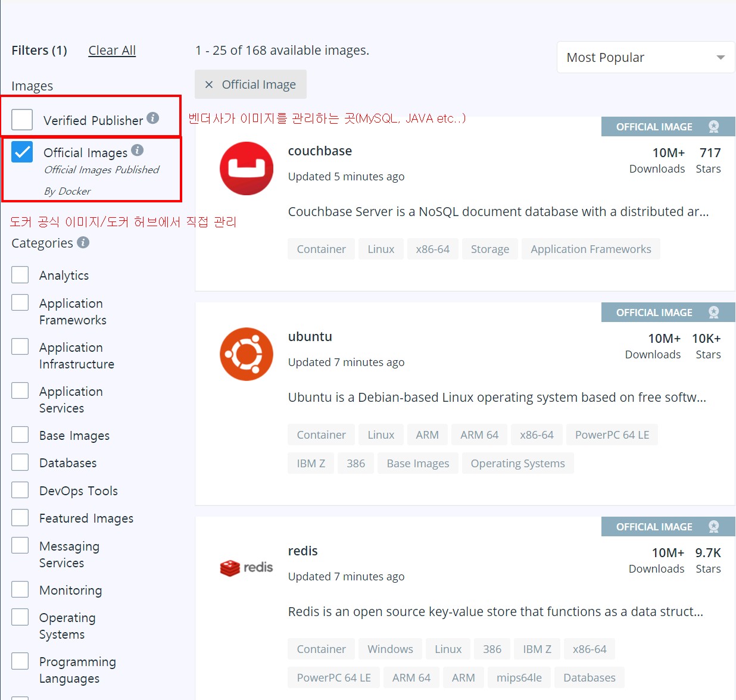This screenshot has width=736, height=700.
Task: Check the Application Frameworks category checkbox
Action: click(20, 302)
